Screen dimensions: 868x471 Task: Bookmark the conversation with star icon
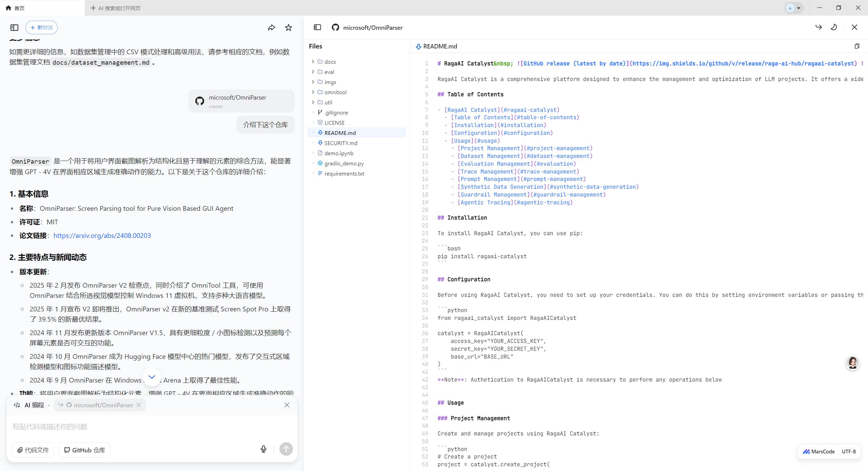289,27
